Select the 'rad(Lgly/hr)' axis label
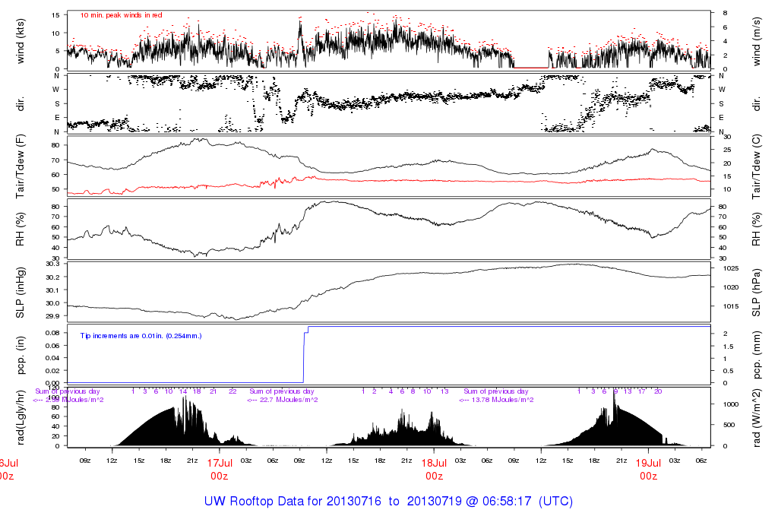This screenshot has height=532, width=778. (21, 417)
